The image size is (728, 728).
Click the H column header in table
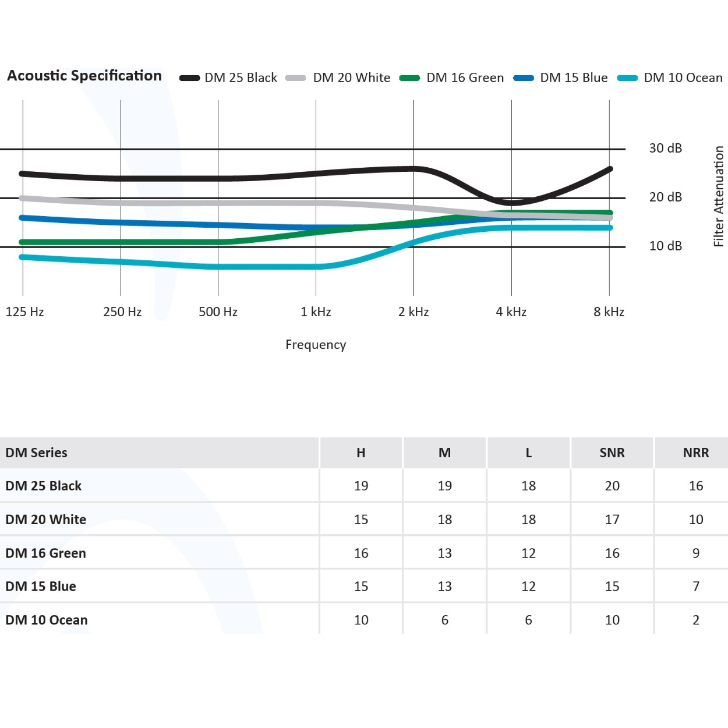(361, 453)
